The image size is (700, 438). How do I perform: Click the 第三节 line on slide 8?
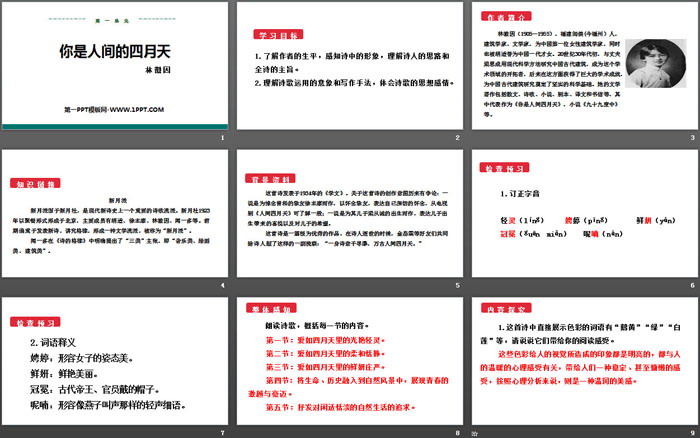pos(325,367)
